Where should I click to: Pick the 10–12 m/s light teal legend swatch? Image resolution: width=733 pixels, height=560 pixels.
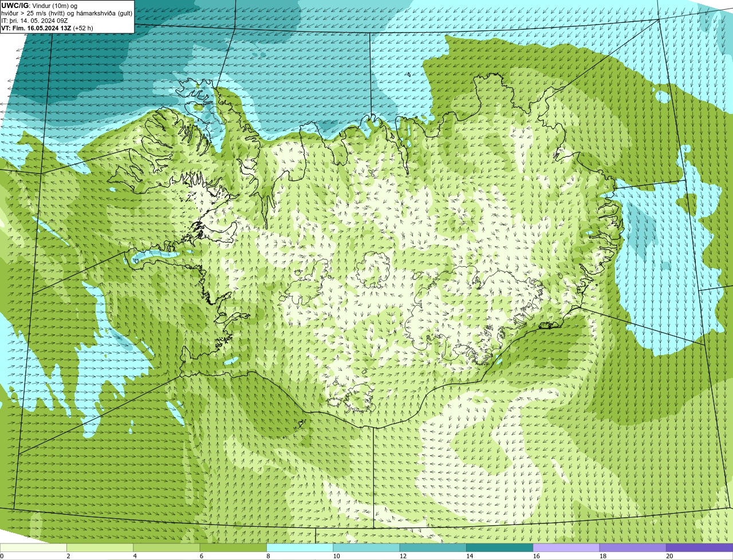(366, 547)
